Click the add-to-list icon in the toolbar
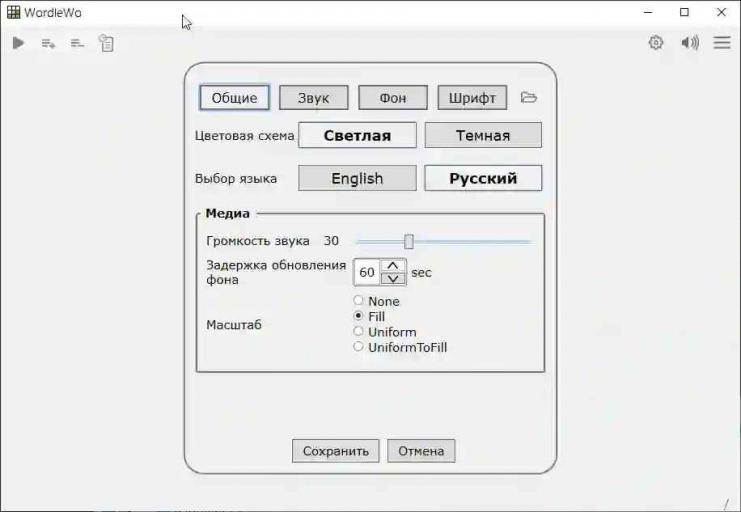 coord(48,43)
